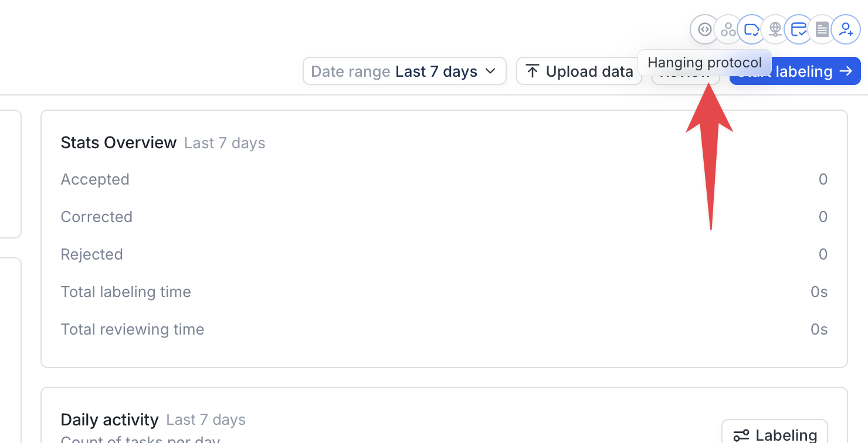
Task: Click the card with checkmark icon
Action: (799, 29)
